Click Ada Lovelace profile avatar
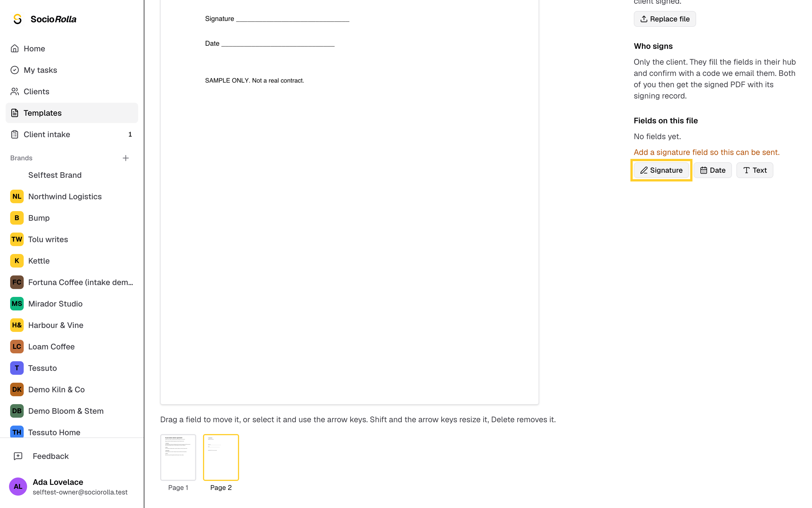 click(18, 487)
